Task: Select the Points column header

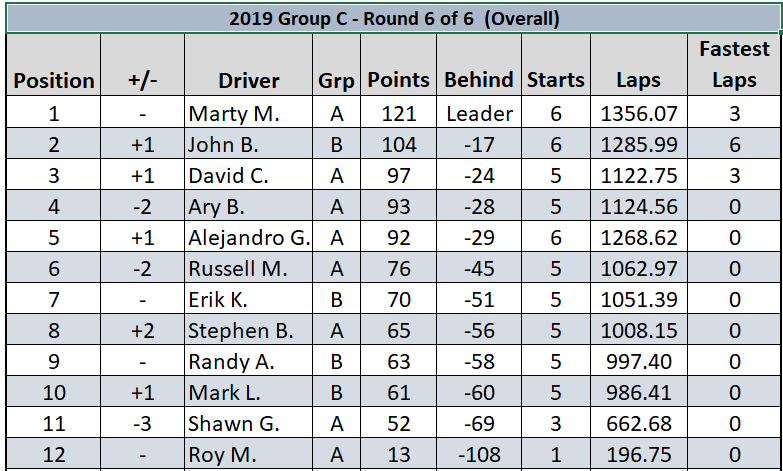Action: (398, 80)
